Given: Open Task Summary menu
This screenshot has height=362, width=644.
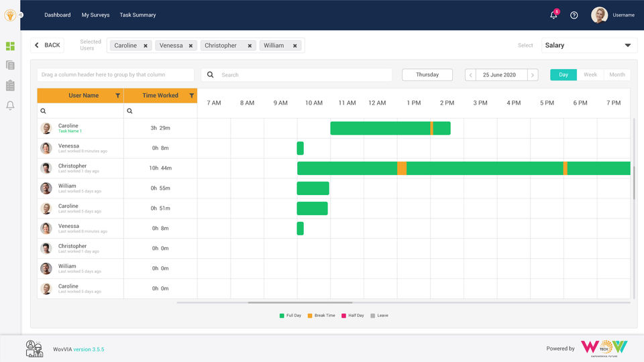Looking at the screenshot, I should (x=138, y=15).
